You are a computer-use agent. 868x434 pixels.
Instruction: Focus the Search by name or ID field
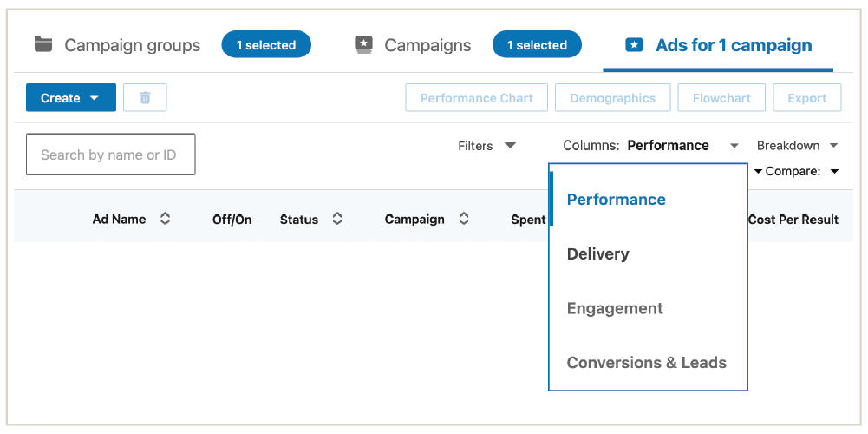[x=111, y=155]
